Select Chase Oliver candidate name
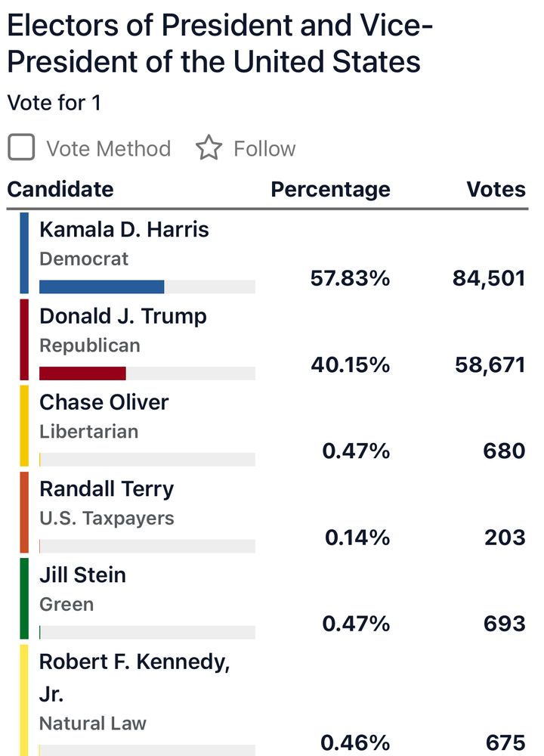The image size is (544, 756). [x=104, y=402]
